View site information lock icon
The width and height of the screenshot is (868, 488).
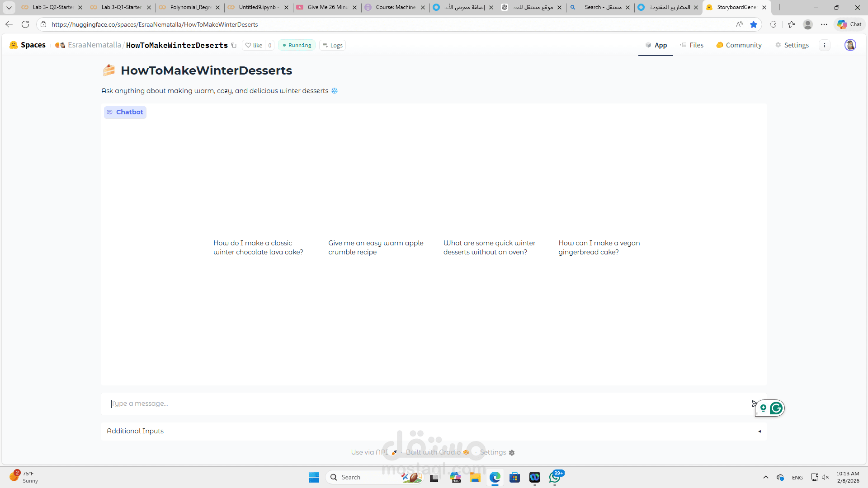coord(43,24)
